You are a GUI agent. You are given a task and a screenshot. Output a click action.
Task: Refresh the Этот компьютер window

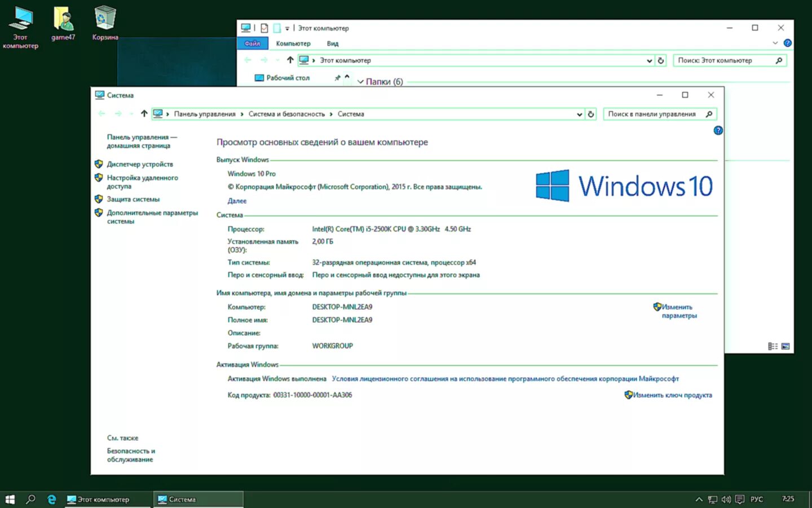661,60
